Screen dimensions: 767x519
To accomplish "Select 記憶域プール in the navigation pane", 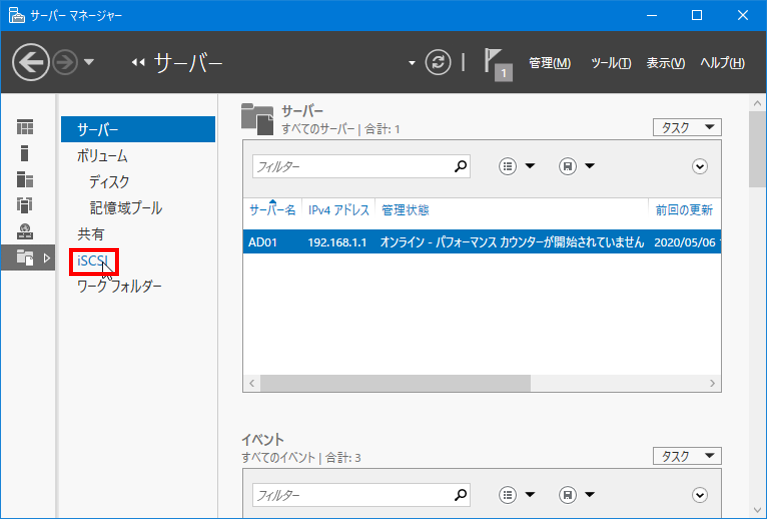I will [x=126, y=208].
